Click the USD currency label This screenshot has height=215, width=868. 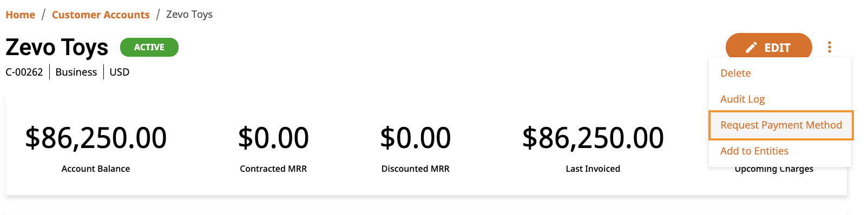120,72
